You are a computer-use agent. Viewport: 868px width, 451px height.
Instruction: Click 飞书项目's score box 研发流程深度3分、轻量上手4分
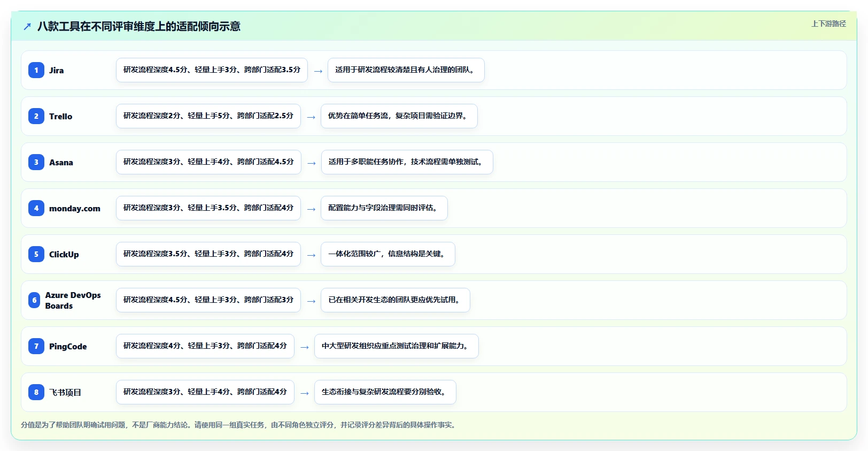click(x=205, y=392)
